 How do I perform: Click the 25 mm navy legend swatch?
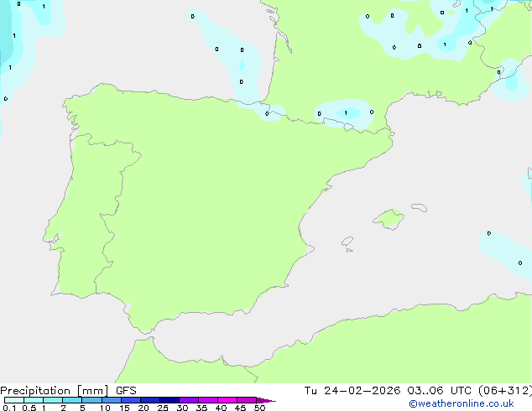(x=170, y=400)
